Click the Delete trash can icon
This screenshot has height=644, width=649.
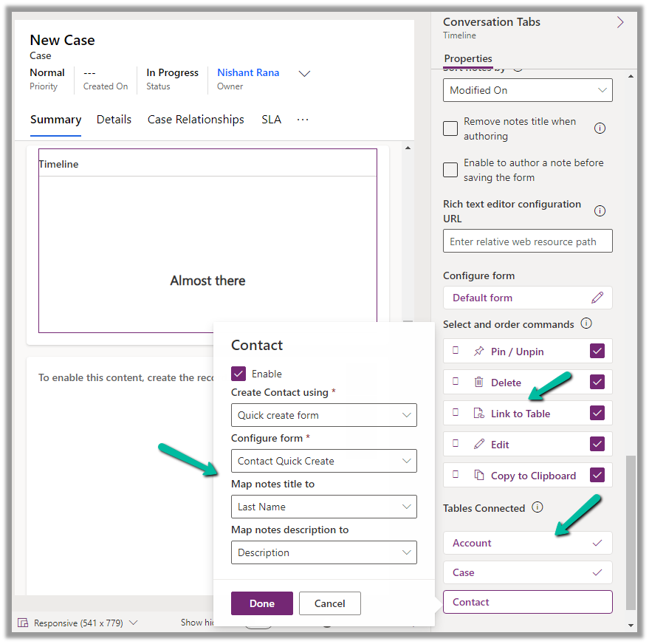478,383
